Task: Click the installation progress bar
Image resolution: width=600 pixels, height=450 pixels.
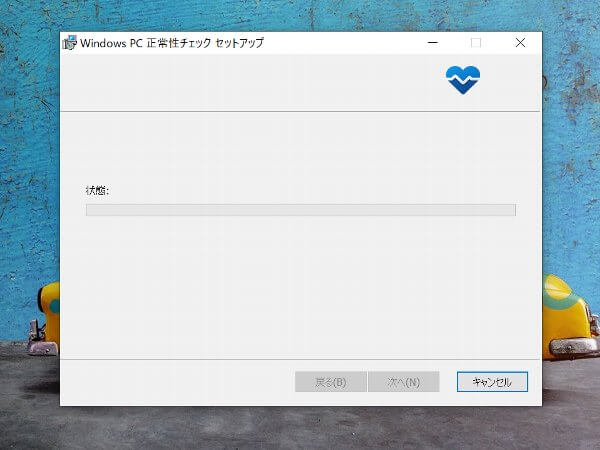Action: pyautogui.click(x=301, y=210)
